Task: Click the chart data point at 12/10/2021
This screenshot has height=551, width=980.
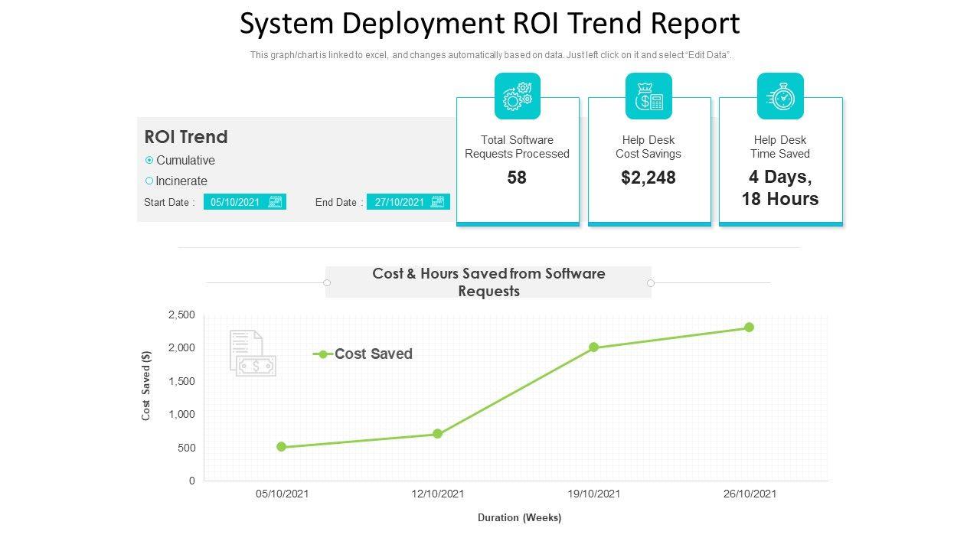Action: (438, 434)
